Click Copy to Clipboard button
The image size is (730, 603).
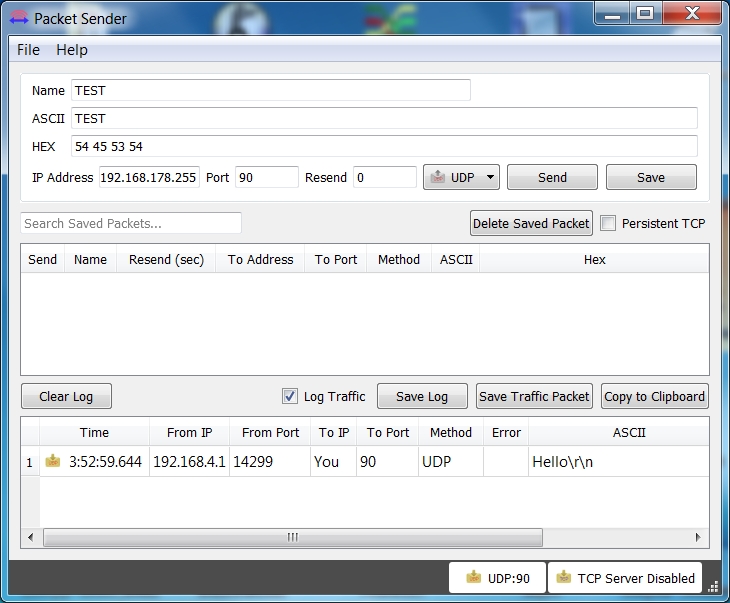(x=655, y=396)
